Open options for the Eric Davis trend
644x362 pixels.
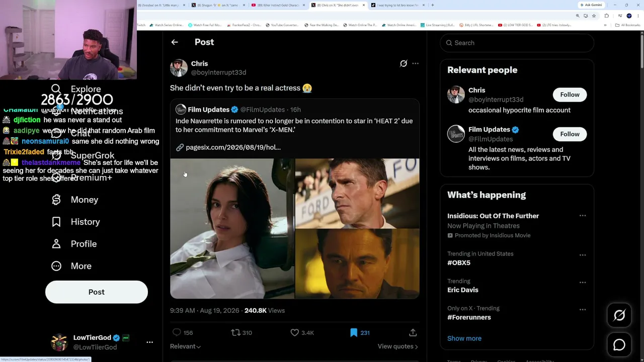point(583,282)
